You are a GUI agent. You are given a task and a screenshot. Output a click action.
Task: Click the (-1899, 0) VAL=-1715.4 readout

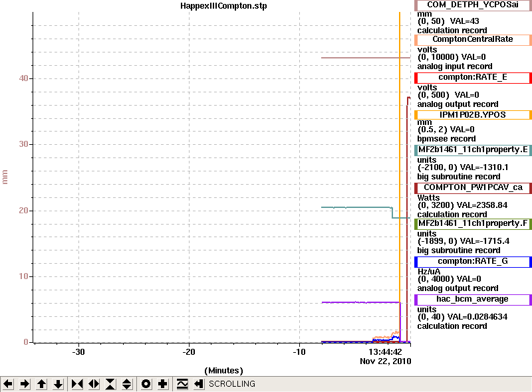(464, 241)
